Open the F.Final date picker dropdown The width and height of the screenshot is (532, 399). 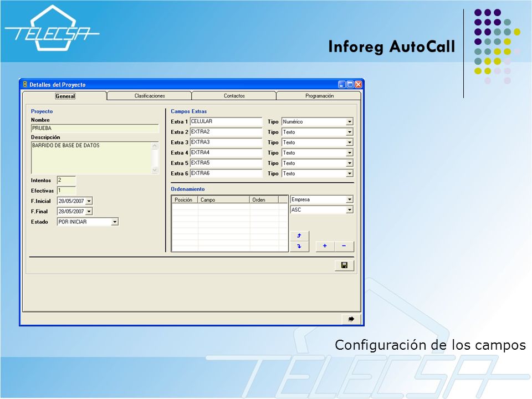[89, 211]
